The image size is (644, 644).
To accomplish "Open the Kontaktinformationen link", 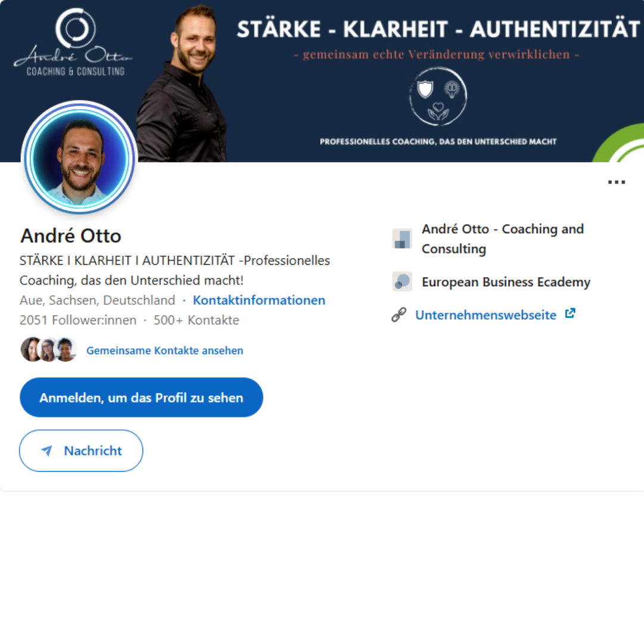I will coord(259,300).
